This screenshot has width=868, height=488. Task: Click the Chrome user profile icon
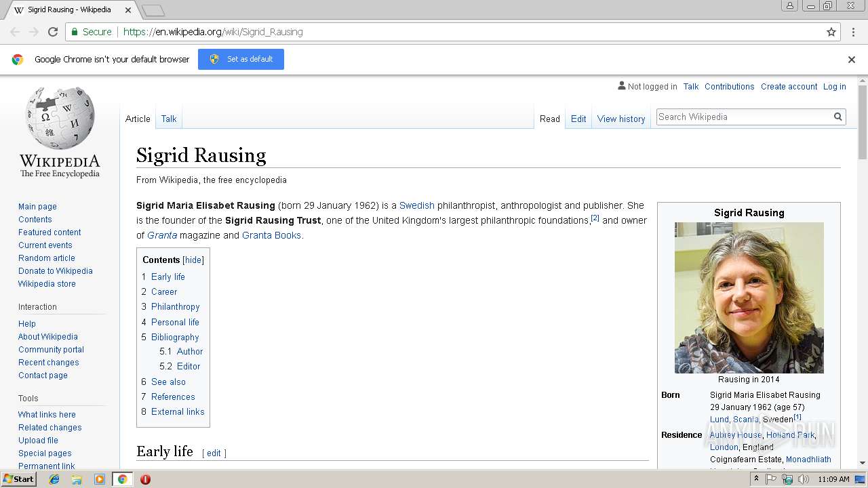coord(790,5)
